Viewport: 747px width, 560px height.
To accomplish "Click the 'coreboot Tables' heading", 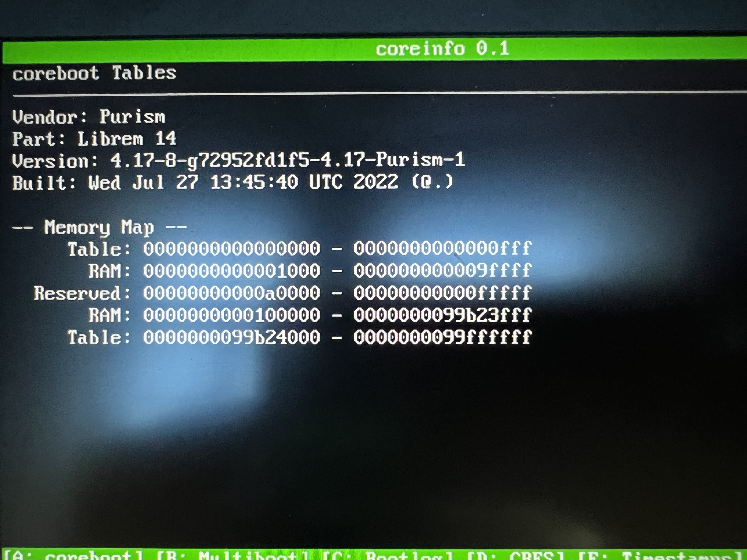I will [94, 73].
